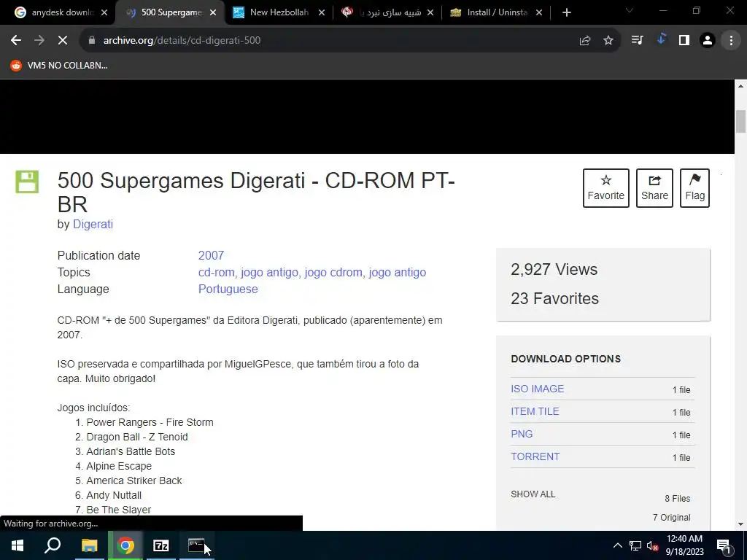The height and width of the screenshot is (560, 747).
Task: Click the page vertical scrollbar thumb
Action: (x=740, y=121)
